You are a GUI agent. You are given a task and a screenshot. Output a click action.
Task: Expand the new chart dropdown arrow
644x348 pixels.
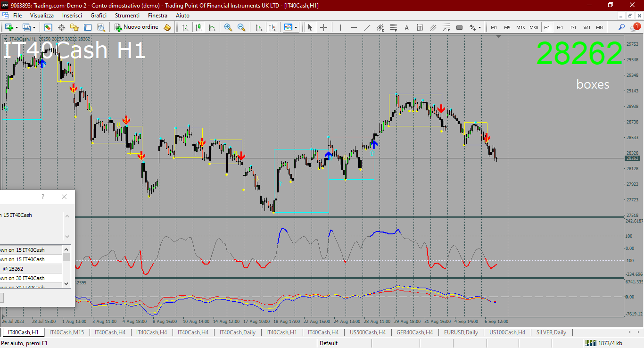tap(17, 27)
